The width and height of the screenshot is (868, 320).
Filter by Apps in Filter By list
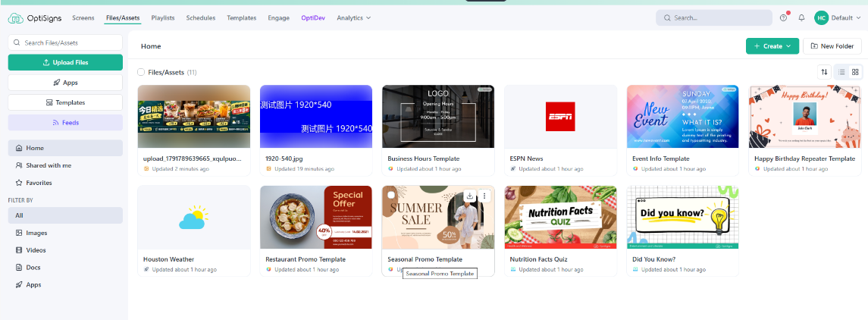click(65, 284)
